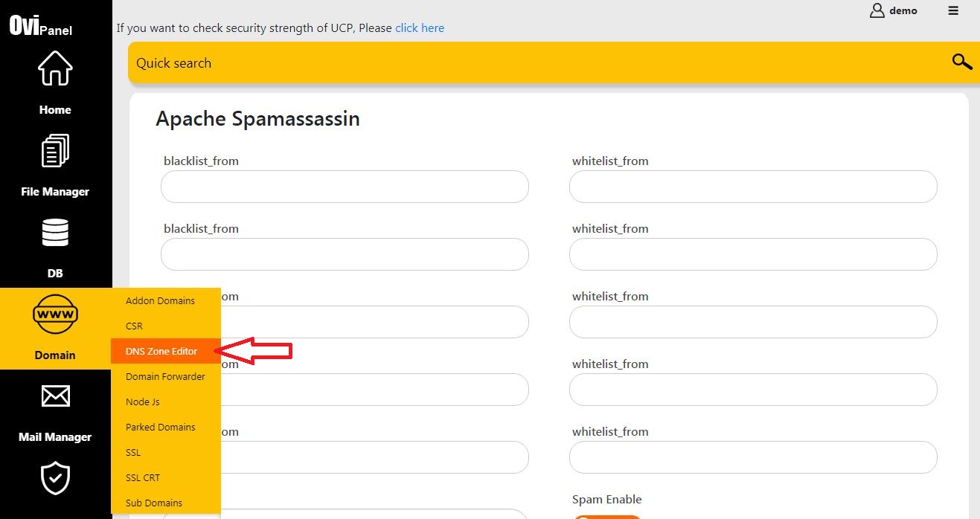This screenshot has height=519, width=980.
Task: Click the first blacklist_from input field
Action: click(x=345, y=187)
